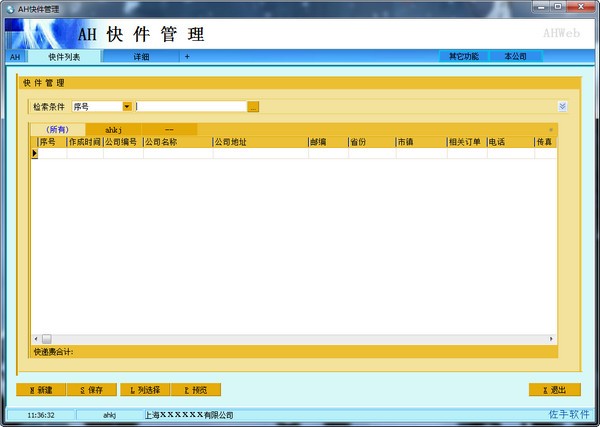Click the horizontal scrollbar left arrow
Viewport: 600px width, 427px height.
(x=36, y=339)
